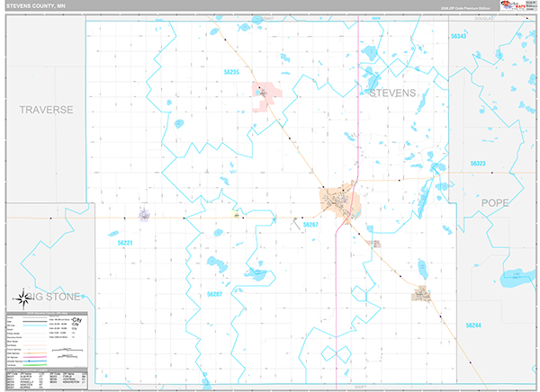Click the STEVENS county name label
Image resolution: width=540 pixels, height=392 pixels.
coord(391,93)
